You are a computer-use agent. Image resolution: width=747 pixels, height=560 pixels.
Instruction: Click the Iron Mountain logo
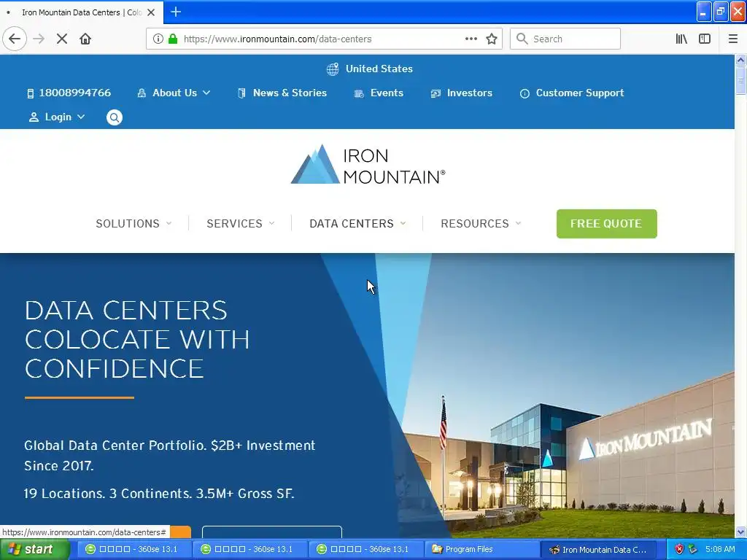click(368, 164)
